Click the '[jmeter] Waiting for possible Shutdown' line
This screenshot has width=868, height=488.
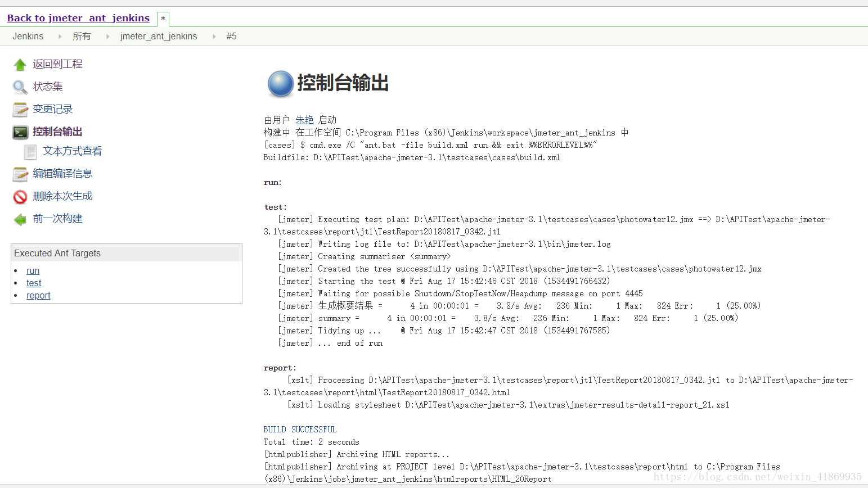(x=460, y=293)
